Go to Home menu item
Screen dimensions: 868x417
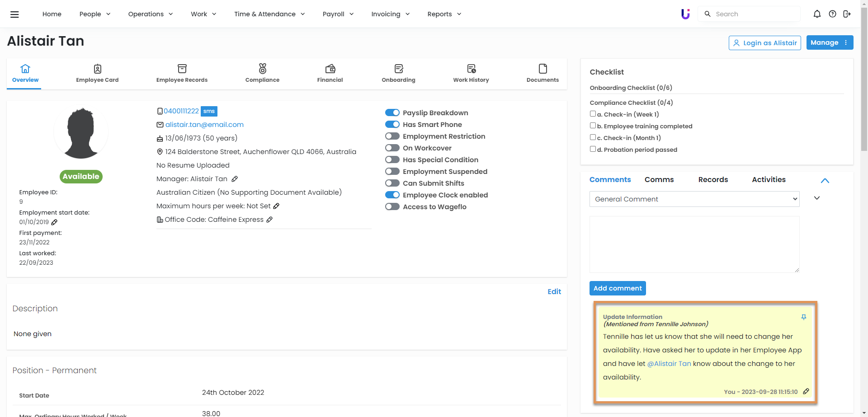52,14
